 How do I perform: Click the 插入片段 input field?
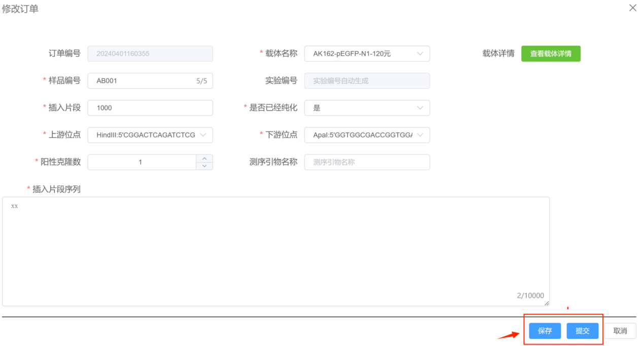pos(150,108)
